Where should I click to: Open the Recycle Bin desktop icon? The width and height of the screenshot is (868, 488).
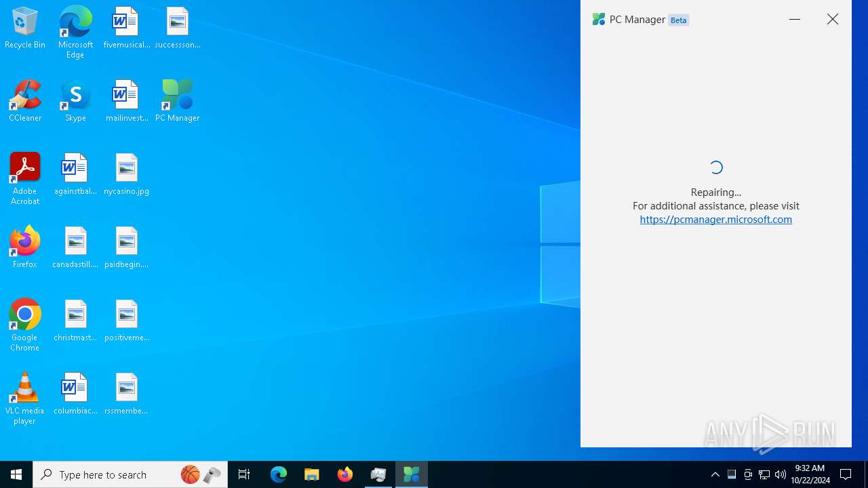[24, 28]
